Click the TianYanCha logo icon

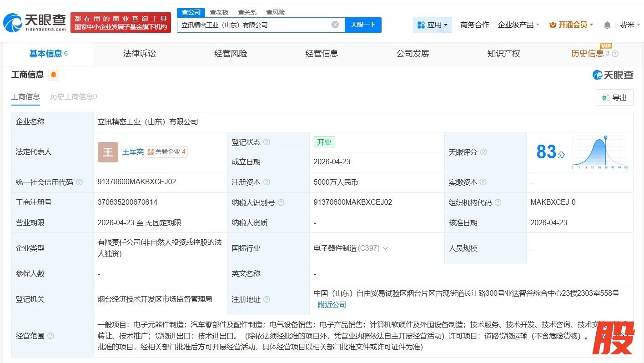(x=13, y=22)
